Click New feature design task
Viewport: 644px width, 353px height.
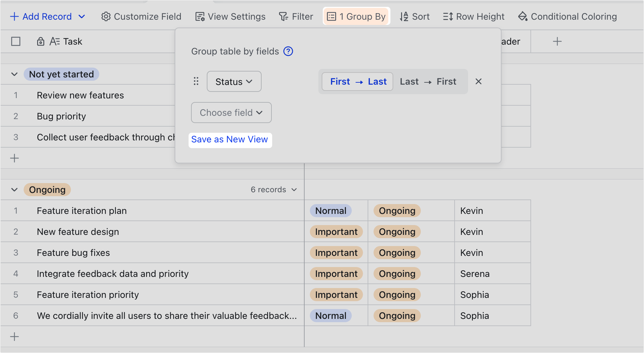pos(78,232)
